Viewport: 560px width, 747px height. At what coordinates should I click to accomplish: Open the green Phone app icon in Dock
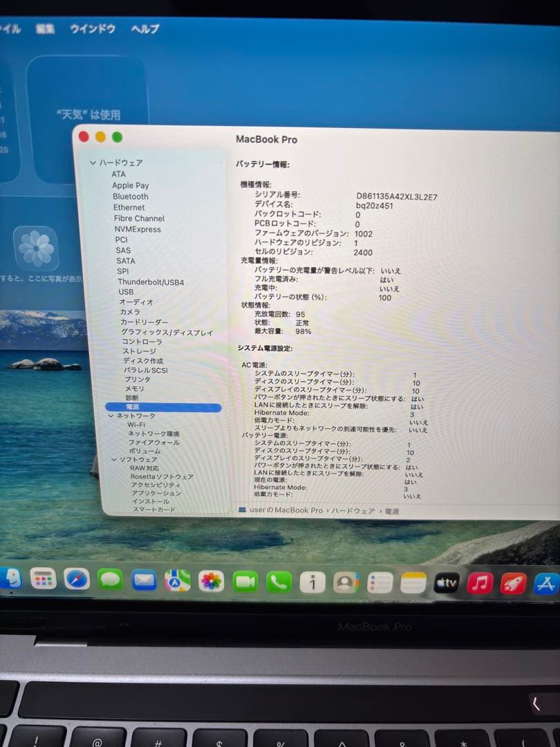(x=279, y=582)
